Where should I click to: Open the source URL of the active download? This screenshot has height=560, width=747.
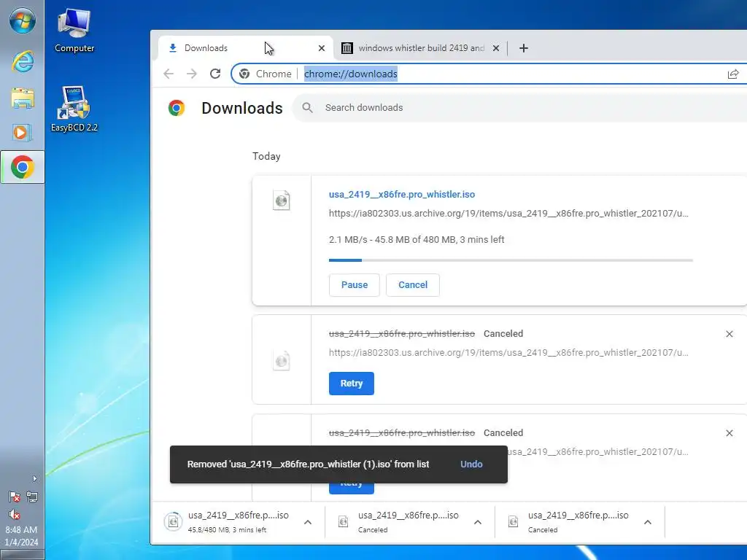pyautogui.click(x=508, y=214)
